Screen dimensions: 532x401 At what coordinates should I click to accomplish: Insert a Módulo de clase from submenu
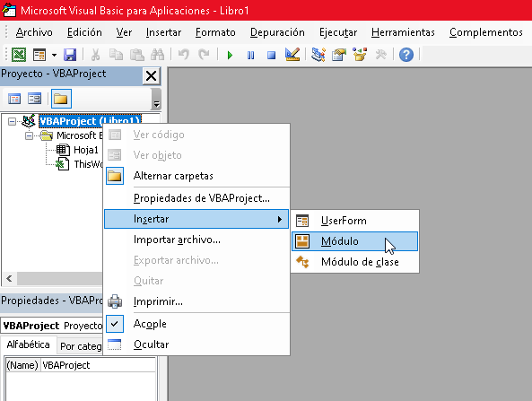point(354,262)
